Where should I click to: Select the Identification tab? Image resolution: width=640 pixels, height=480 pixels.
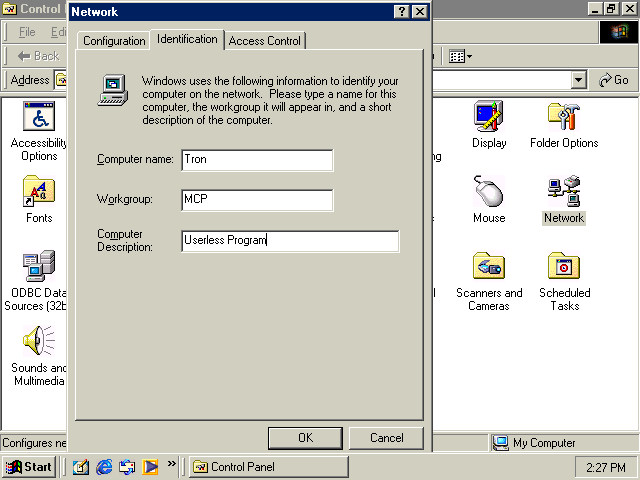tap(187, 39)
